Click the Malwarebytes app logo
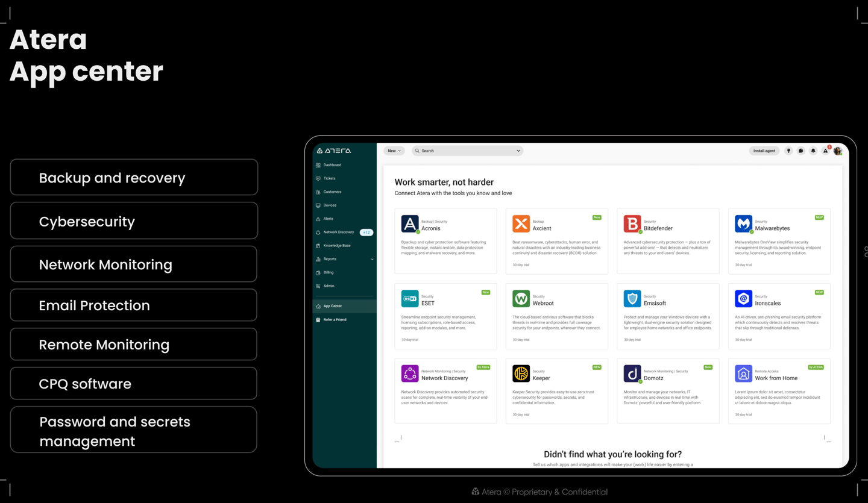 click(743, 224)
